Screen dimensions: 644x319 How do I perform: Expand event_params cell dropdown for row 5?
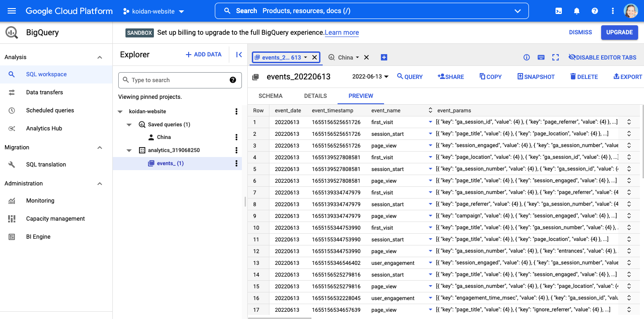pos(431,169)
